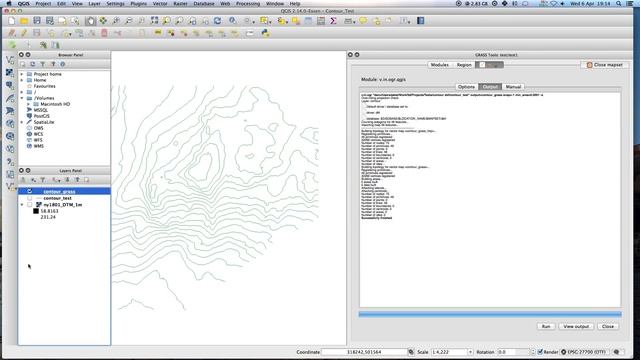Open the Python Console icon

point(265,33)
